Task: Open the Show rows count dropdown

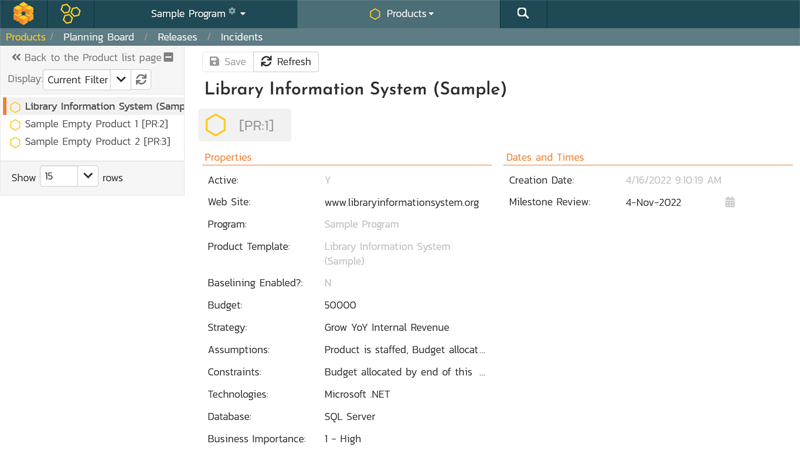Action: coord(88,176)
